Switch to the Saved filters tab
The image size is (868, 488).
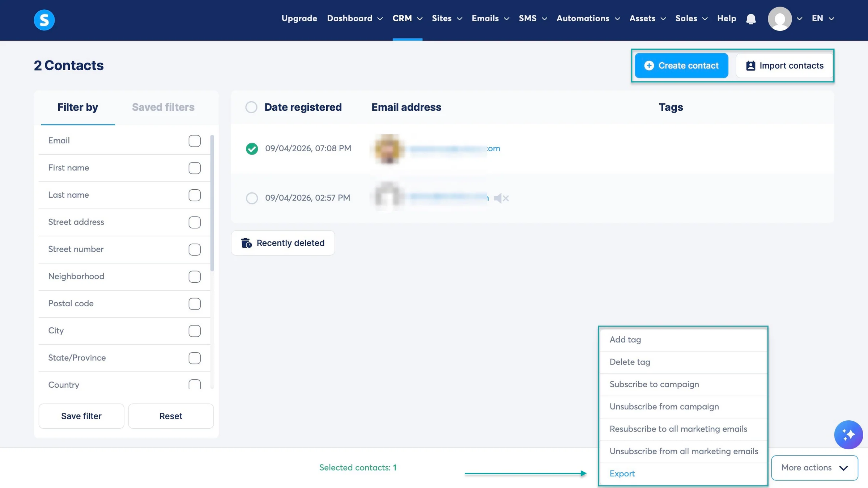(163, 108)
